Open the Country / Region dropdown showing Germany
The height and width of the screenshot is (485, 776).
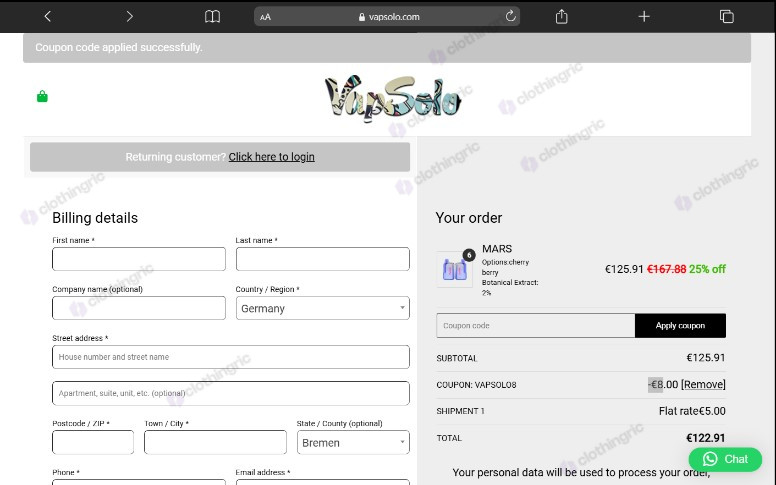pyautogui.click(x=323, y=308)
